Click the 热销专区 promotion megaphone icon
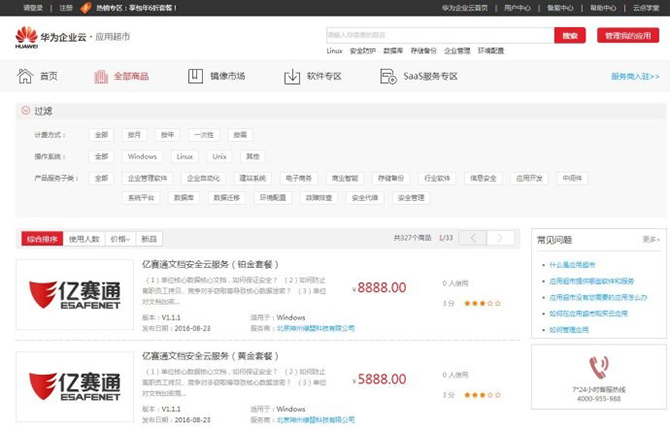Screen dimensions: 670x431 (x=86, y=7)
